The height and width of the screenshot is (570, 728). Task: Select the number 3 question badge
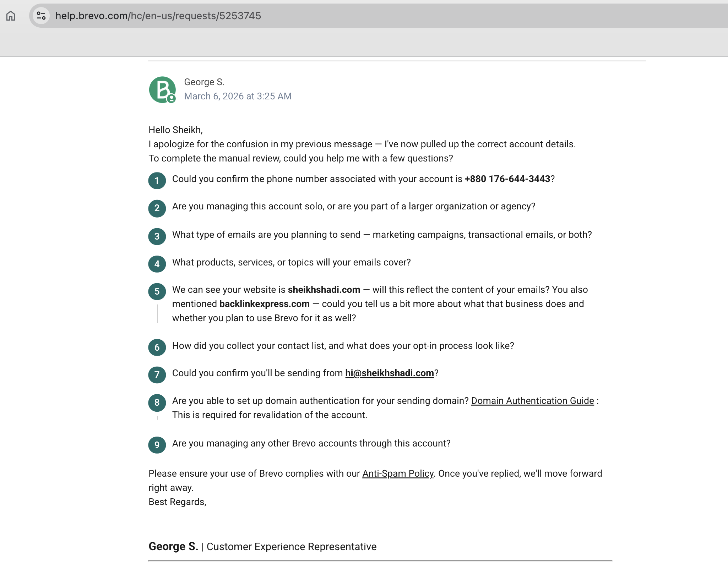click(157, 236)
